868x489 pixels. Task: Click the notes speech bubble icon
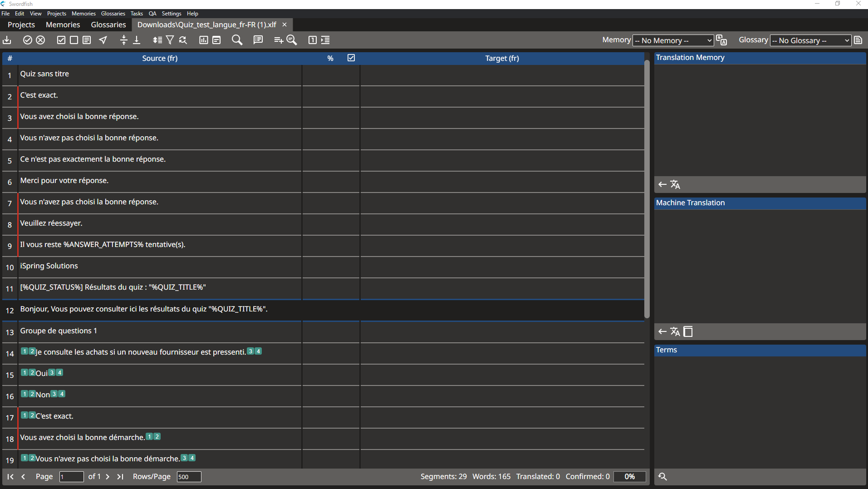click(258, 40)
